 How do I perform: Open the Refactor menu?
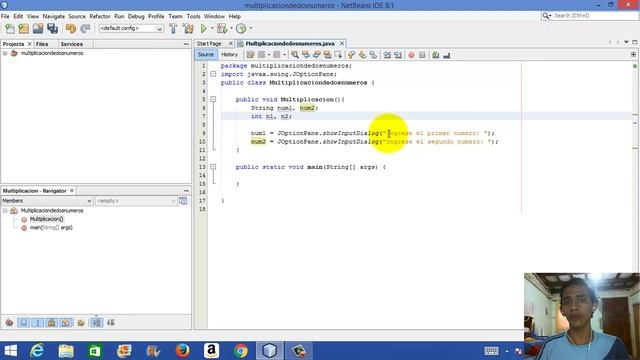(x=100, y=16)
